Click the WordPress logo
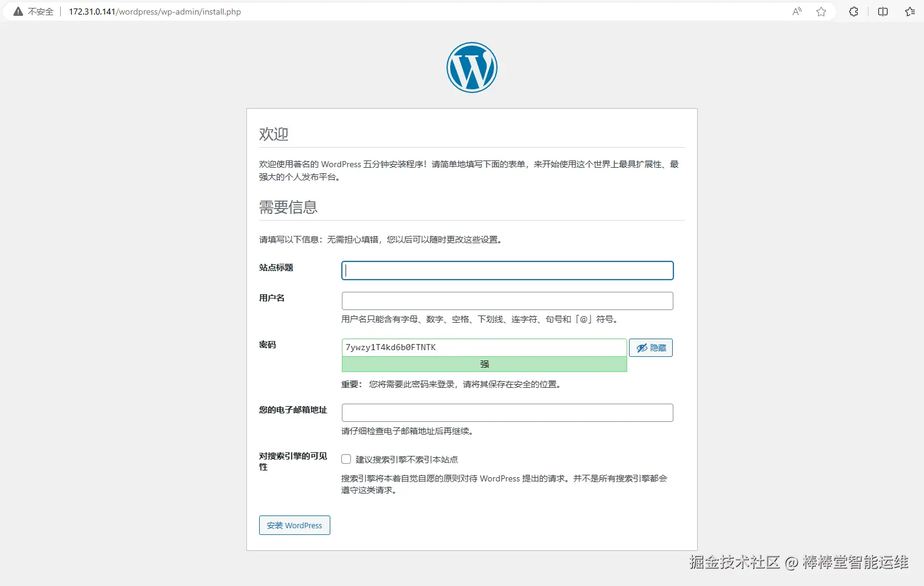The image size is (924, 586). (472, 67)
